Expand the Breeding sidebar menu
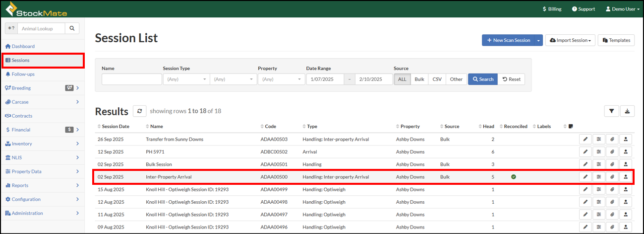 [42, 88]
